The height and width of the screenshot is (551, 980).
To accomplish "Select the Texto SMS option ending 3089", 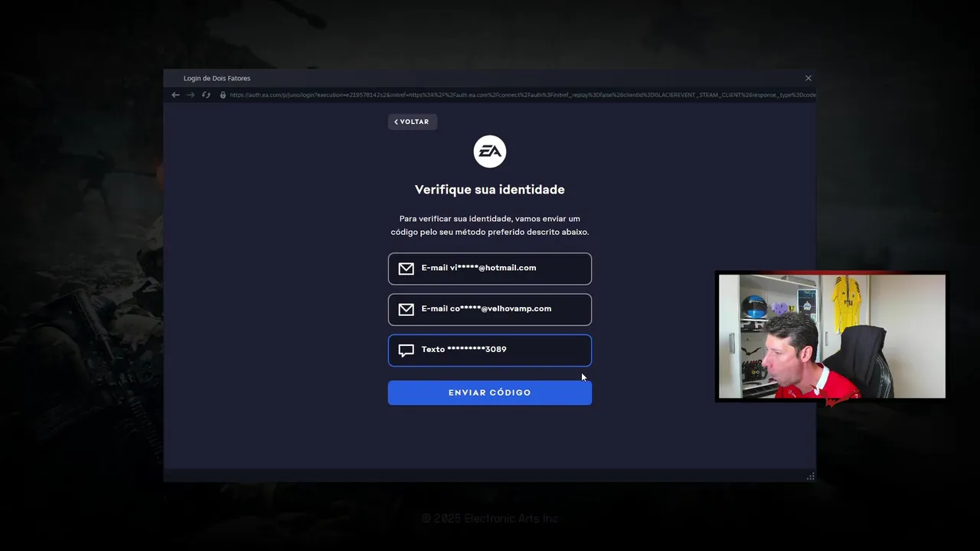I will [490, 350].
